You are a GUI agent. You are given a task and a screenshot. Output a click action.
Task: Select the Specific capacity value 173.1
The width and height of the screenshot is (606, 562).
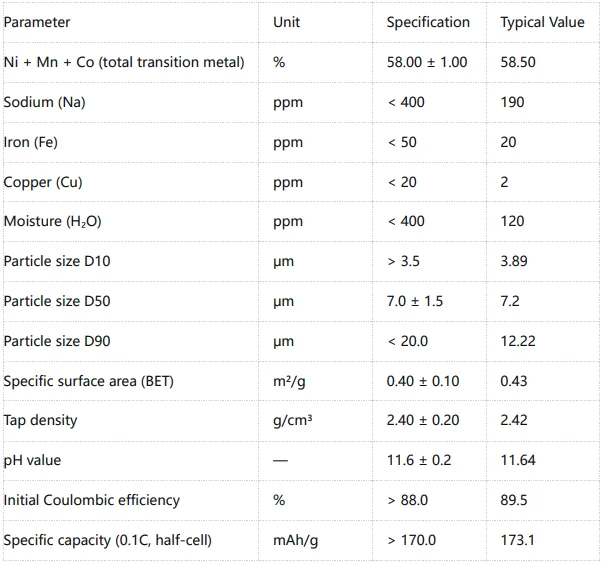517,540
